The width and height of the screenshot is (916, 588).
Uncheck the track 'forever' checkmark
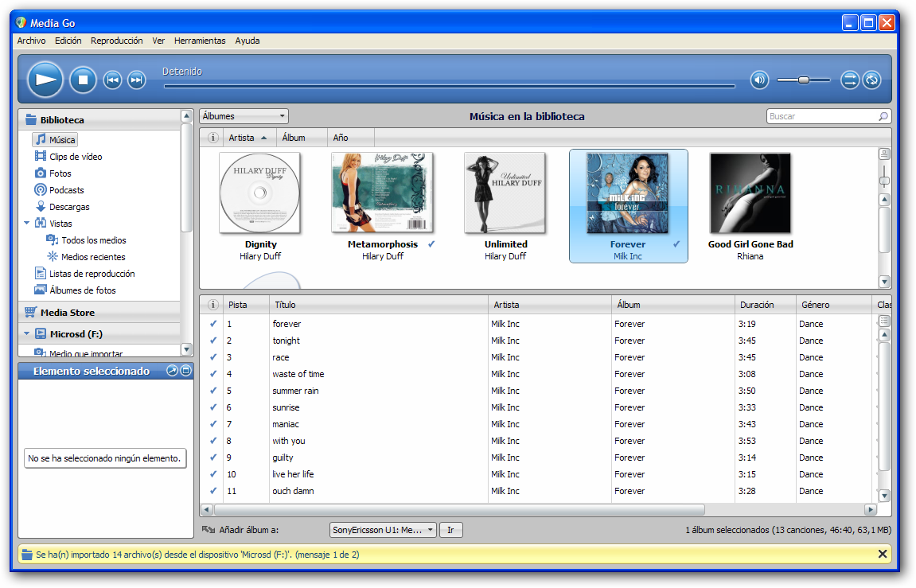(212, 324)
